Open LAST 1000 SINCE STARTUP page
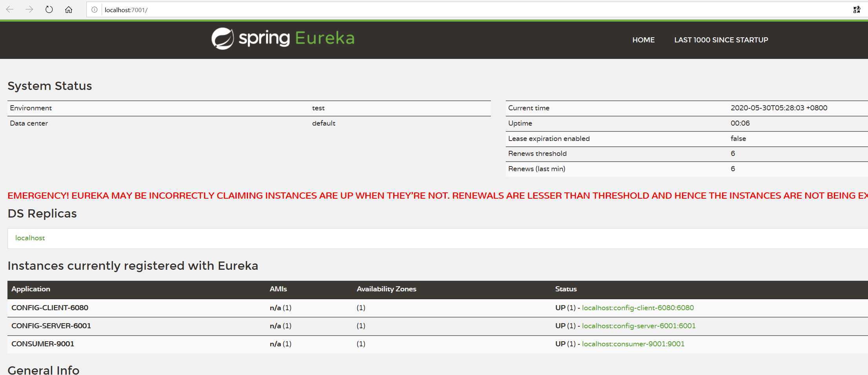This screenshot has height=375, width=868. pyautogui.click(x=721, y=40)
